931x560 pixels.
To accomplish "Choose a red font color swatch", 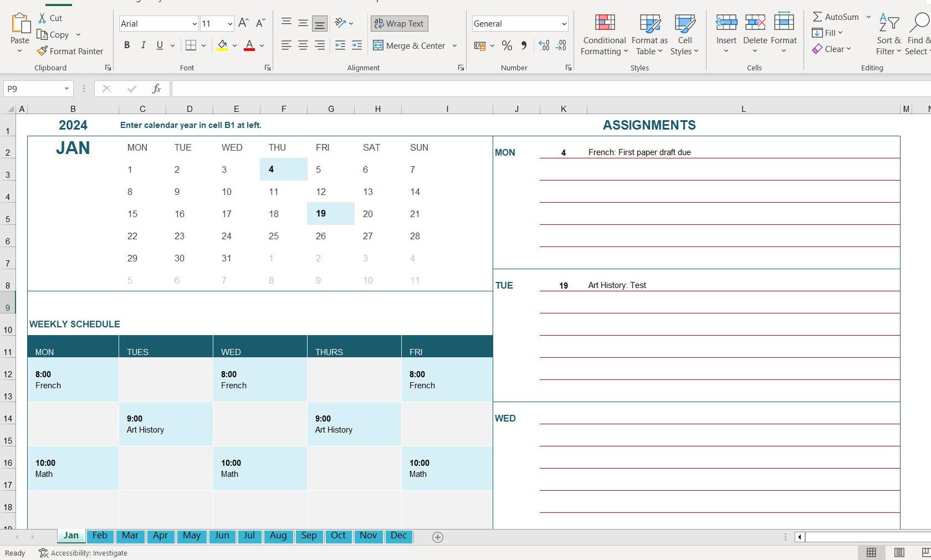I will pos(249,45).
